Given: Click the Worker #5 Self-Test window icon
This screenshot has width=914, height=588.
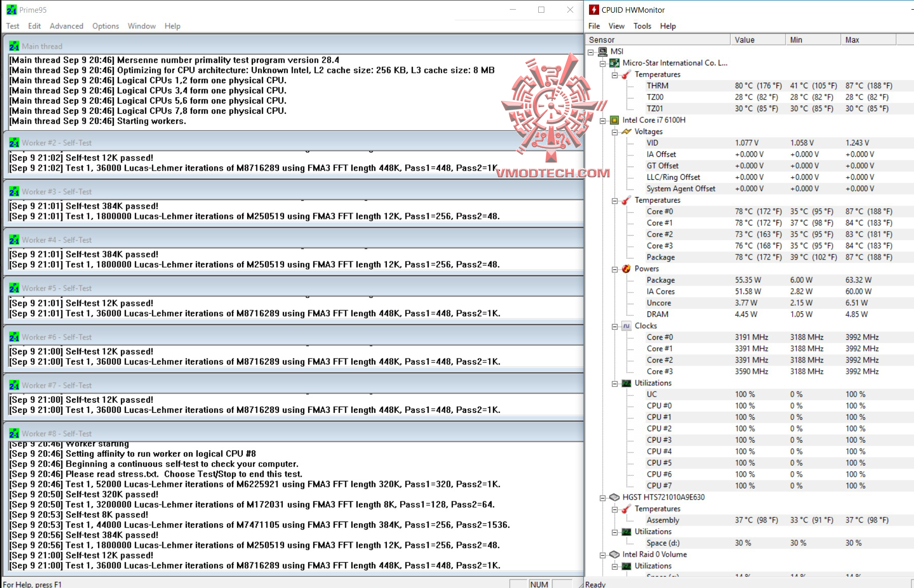Looking at the screenshot, I should (x=14, y=288).
